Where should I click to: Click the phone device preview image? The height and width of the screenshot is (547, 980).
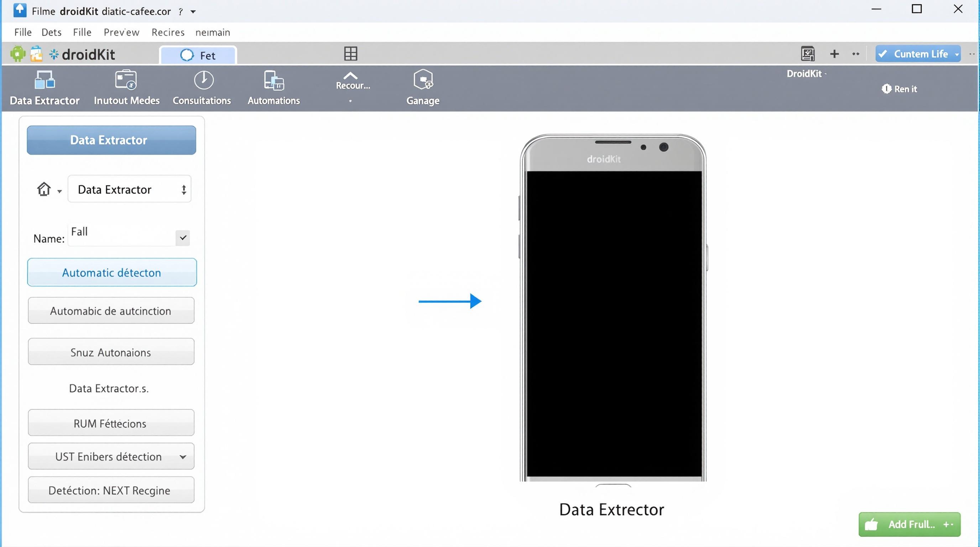point(613,310)
